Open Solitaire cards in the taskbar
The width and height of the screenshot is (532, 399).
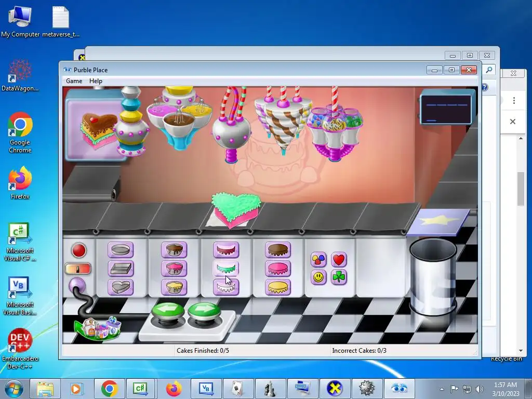(x=238, y=389)
